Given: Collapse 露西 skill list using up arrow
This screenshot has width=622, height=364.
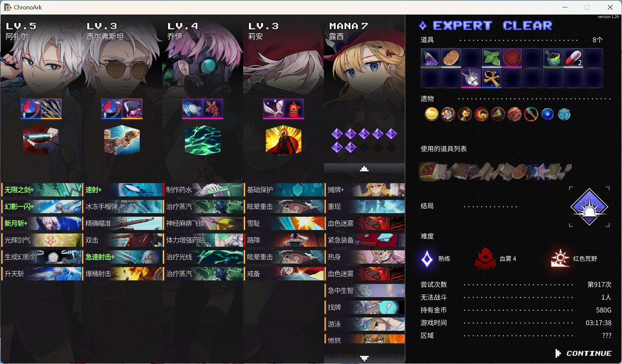Looking at the screenshot, I should (364, 169).
